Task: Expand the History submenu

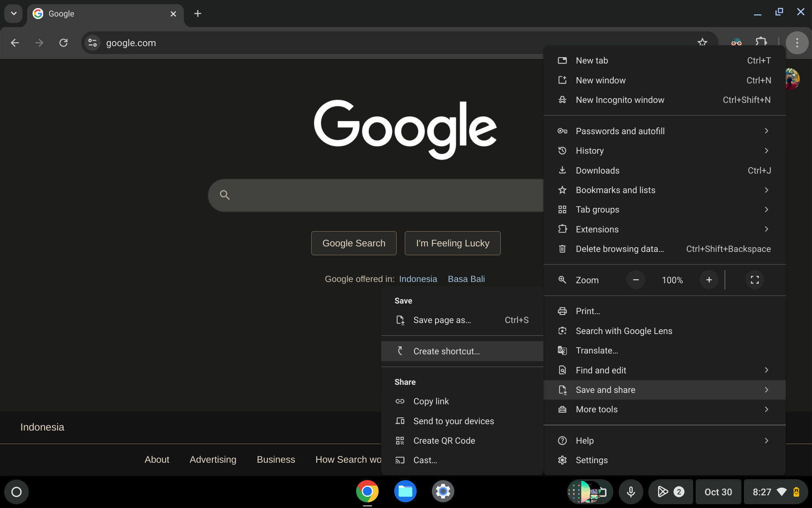Action: 664,151
